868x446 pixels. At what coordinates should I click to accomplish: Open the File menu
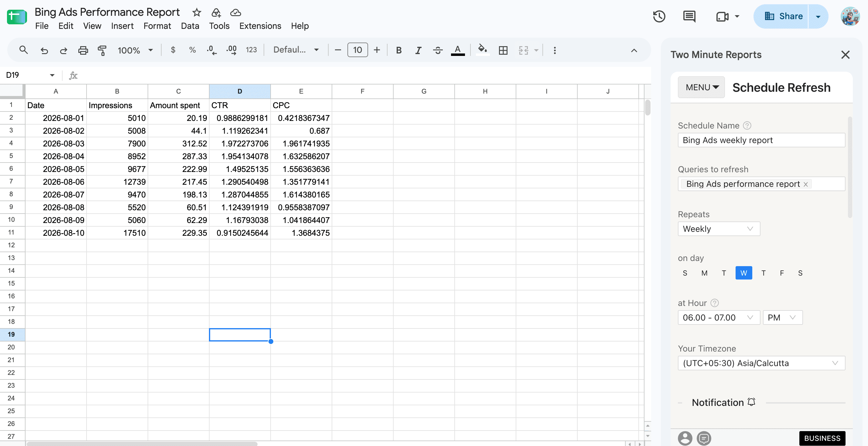pos(42,26)
